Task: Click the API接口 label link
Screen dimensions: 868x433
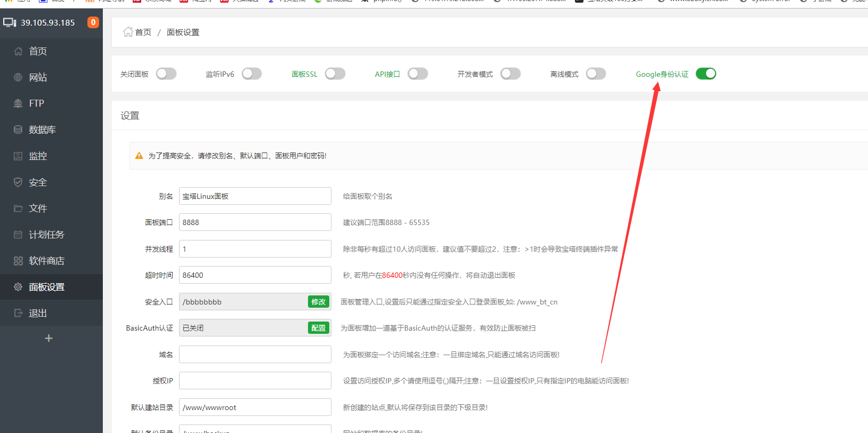Action: point(387,74)
